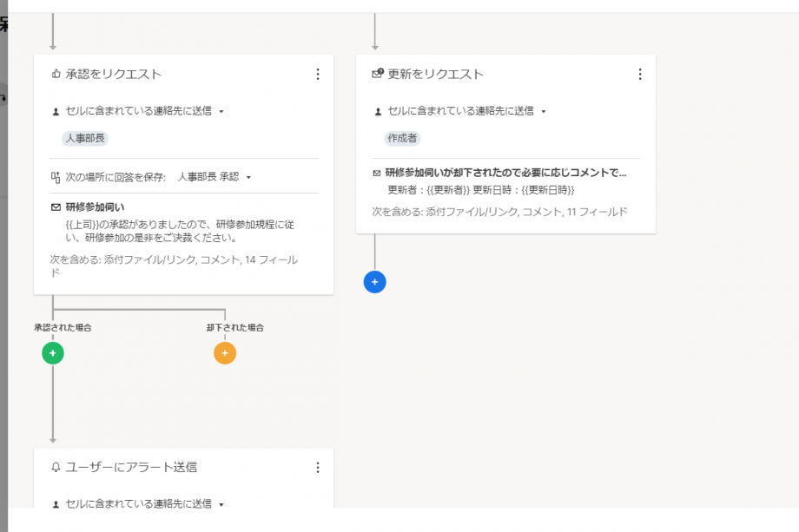799x532 pixels.
Task: Open the ユーザーにアラート送信 kebab menu
Action: 318,467
